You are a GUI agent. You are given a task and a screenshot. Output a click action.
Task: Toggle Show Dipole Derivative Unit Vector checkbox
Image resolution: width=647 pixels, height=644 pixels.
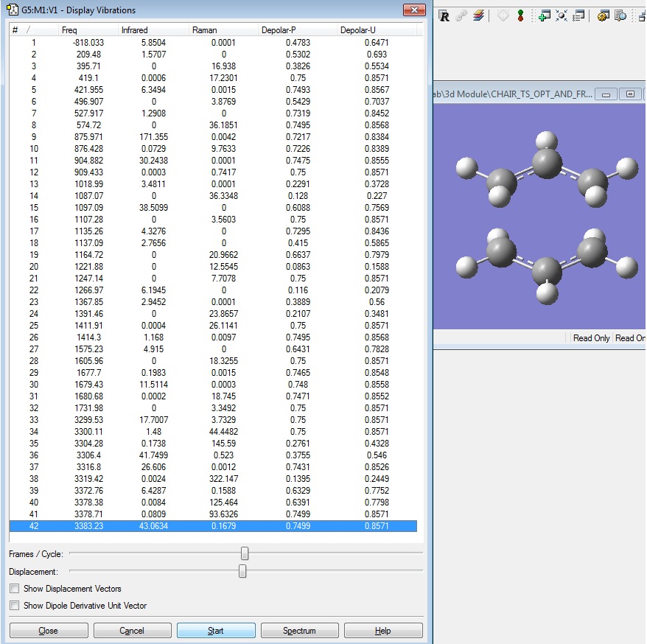pos(15,606)
